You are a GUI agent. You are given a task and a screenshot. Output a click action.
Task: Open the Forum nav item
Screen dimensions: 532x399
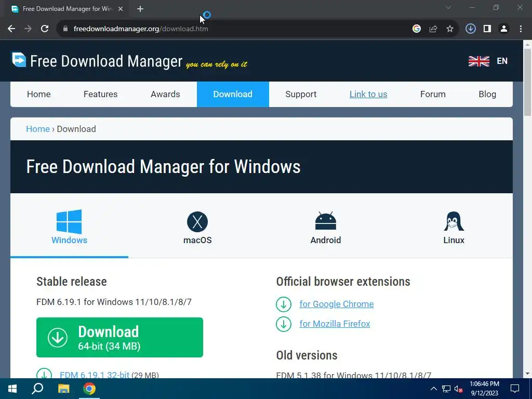(433, 94)
